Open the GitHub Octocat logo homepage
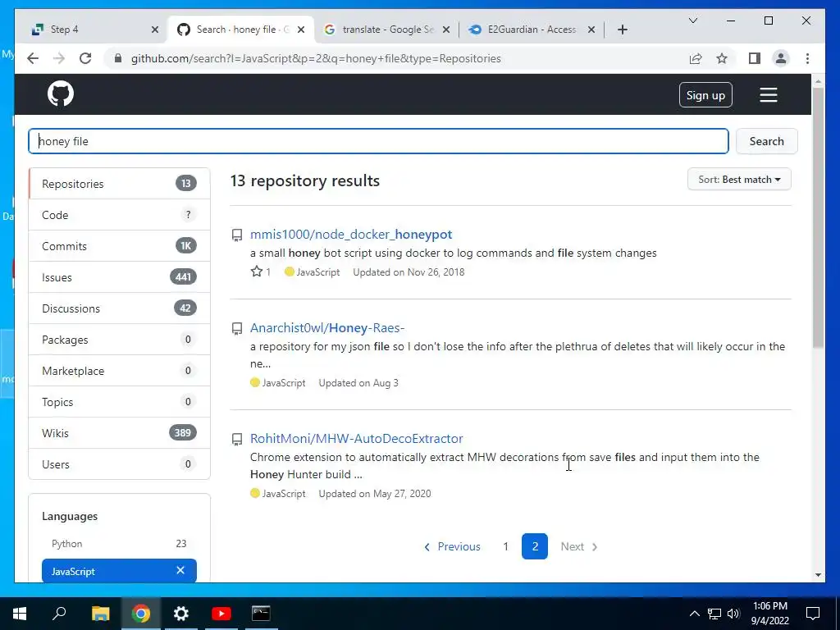840x630 pixels. [61, 94]
